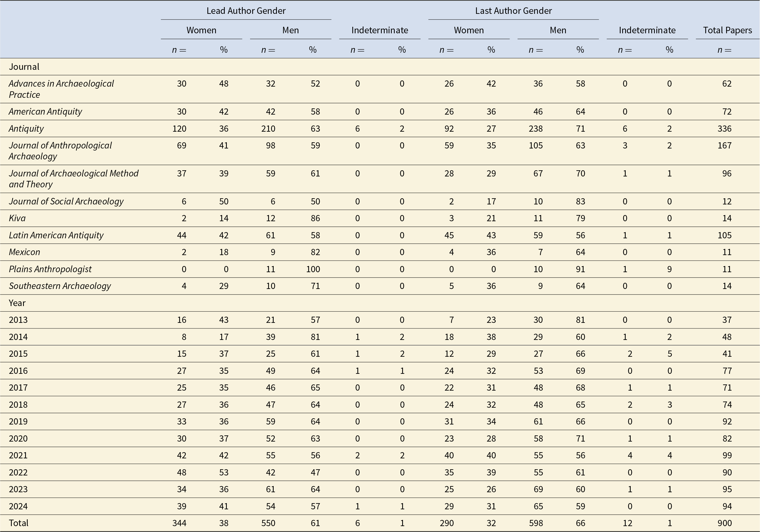
Task: Select Antiquity total papers value 336
Action: click(725, 128)
